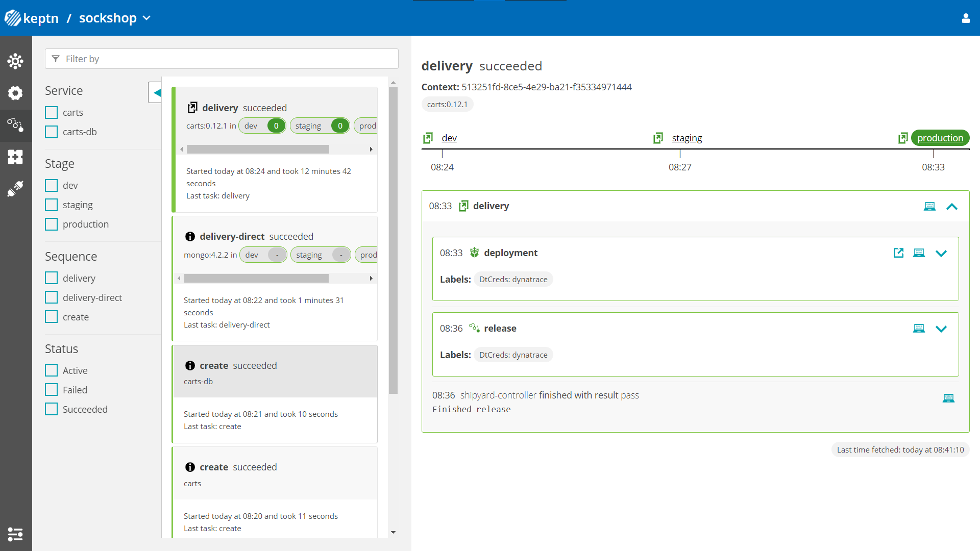This screenshot has width=980, height=551.
Task: Click the release task icon
Action: [x=474, y=328]
